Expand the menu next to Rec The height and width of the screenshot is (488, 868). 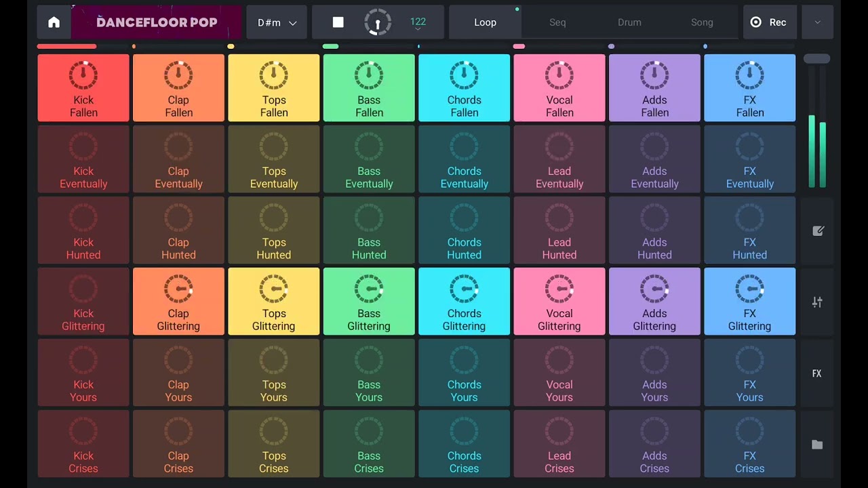click(x=817, y=22)
